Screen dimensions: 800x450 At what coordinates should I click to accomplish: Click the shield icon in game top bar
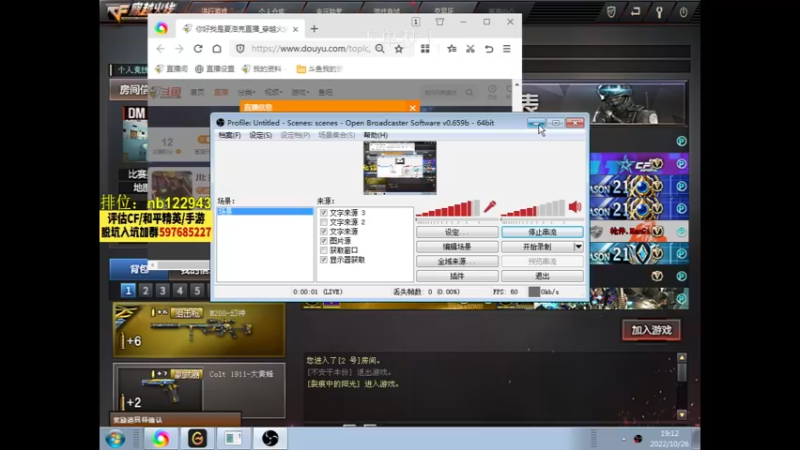[611, 12]
